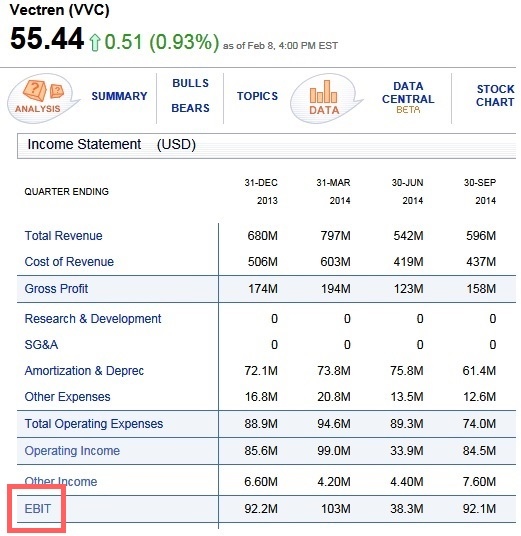Image resolution: width=521 pixels, height=536 pixels.
Task: Click EBIT value 92.1M
Action: (479, 509)
